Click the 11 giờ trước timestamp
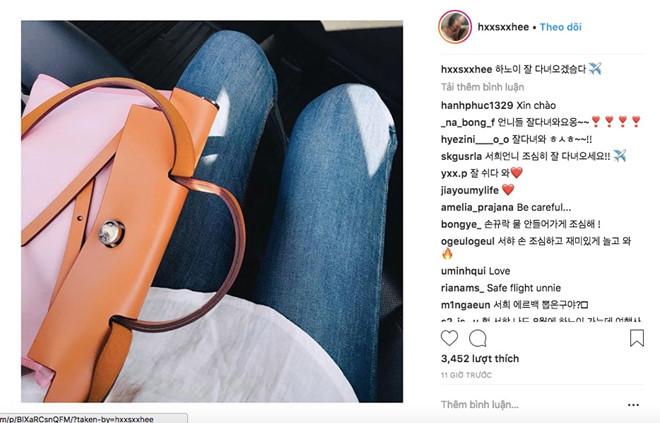The height and width of the screenshot is (423, 660). point(466,375)
